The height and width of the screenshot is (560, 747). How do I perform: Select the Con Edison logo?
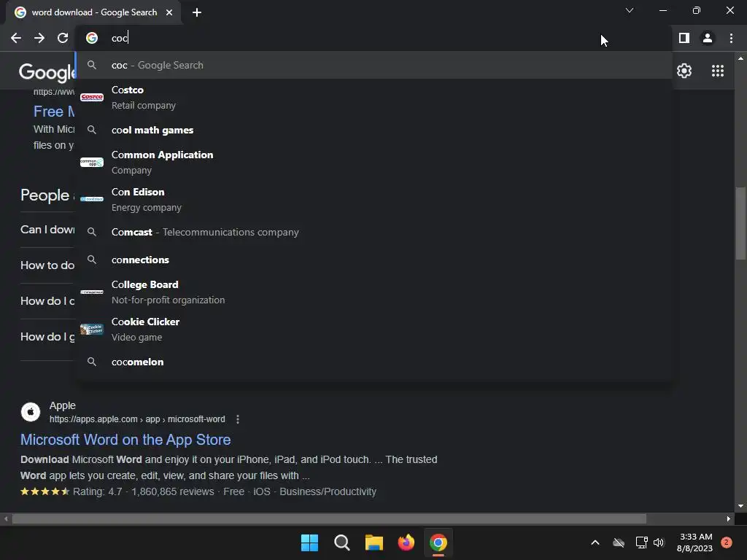(x=92, y=199)
